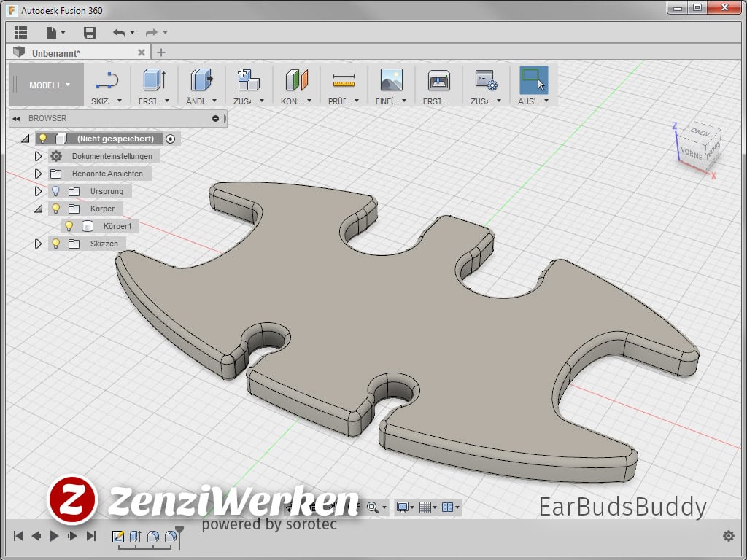Screen dimensions: 747x560
Task: Activate the (Nicht gespeichert) component radio button
Action: point(170,139)
